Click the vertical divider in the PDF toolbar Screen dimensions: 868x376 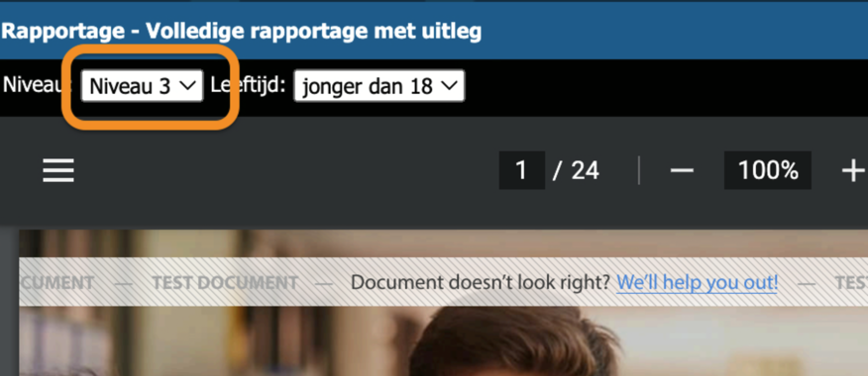[x=639, y=170]
